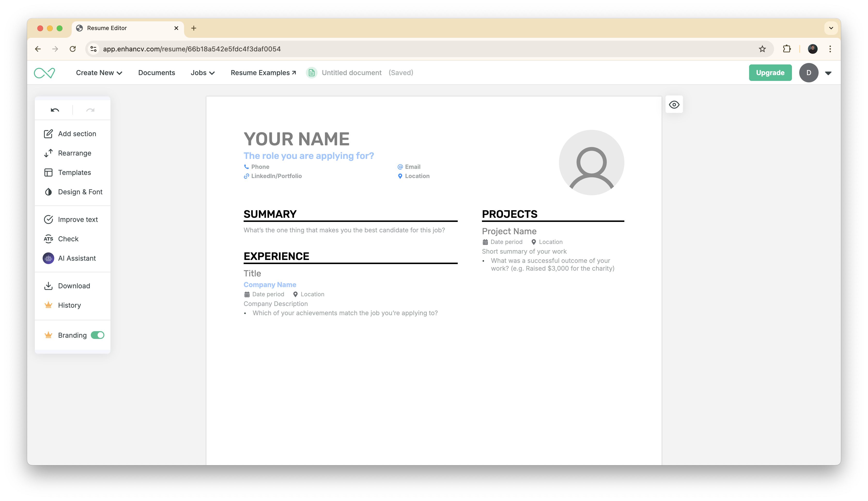The height and width of the screenshot is (501, 868).
Task: Reload the page
Action: tap(73, 49)
